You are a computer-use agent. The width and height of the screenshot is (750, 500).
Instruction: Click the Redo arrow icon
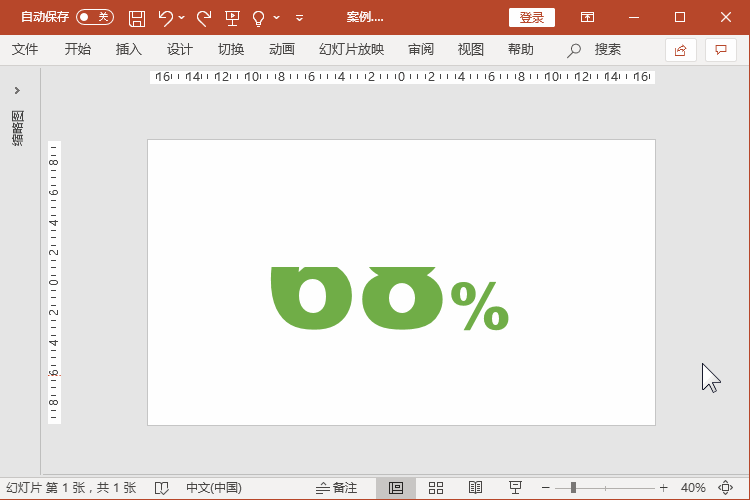pyautogui.click(x=204, y=18)
